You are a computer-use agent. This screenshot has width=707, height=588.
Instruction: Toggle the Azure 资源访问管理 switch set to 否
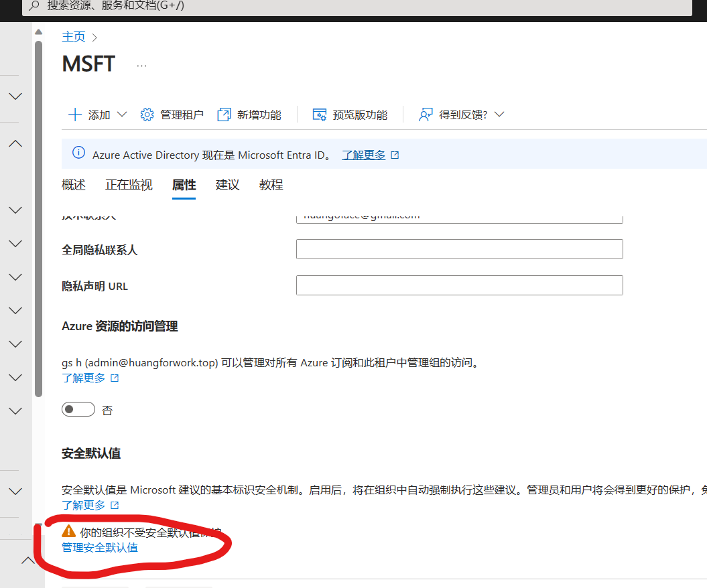[x=78, y=409]
